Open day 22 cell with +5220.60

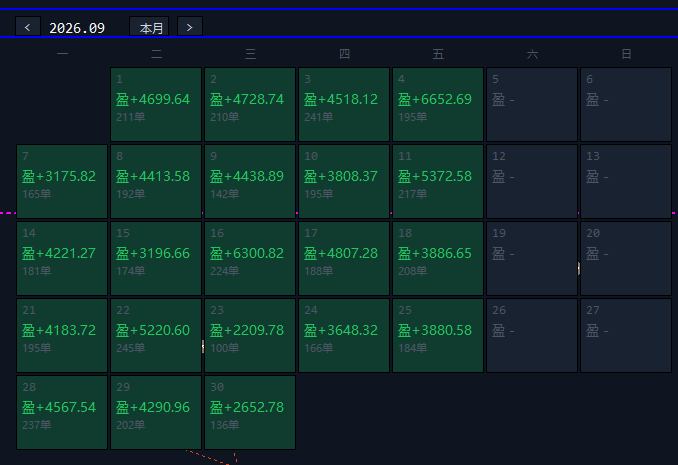point(156,335)
